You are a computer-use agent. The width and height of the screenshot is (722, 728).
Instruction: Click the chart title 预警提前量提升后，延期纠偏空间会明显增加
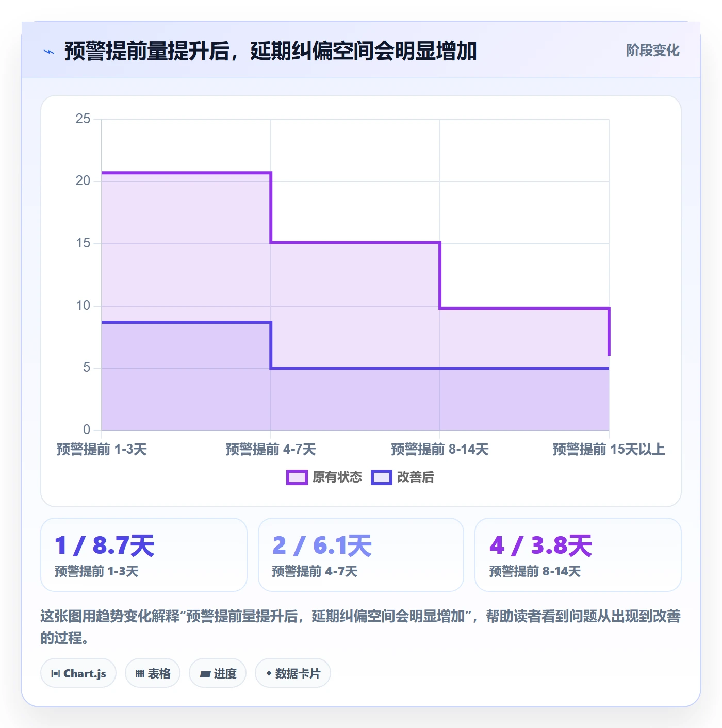click(x=271, y=51)
